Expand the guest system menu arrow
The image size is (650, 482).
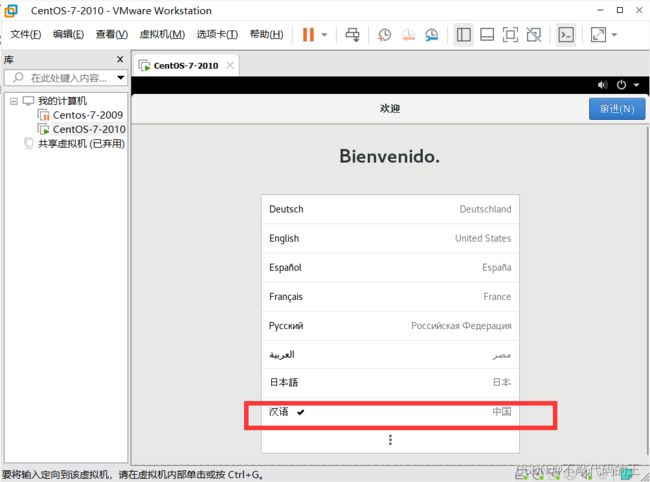636,85
